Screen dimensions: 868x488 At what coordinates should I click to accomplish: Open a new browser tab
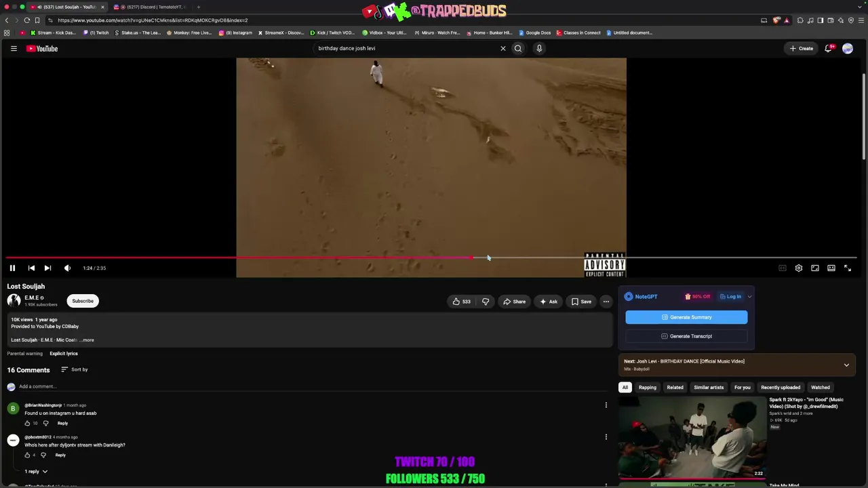click(x=199, y=7)
